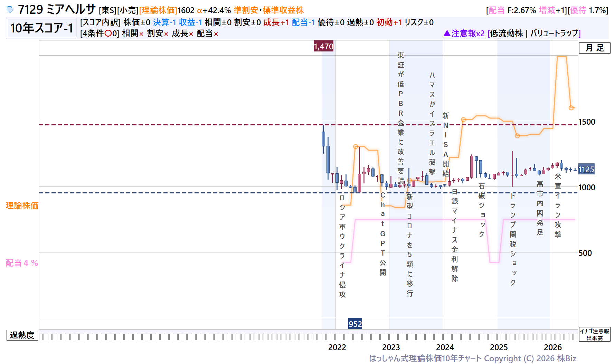Viewport: 615px width, 364px height.
Task: Click the 低流動株 warning text
Action: click(507, 33)
